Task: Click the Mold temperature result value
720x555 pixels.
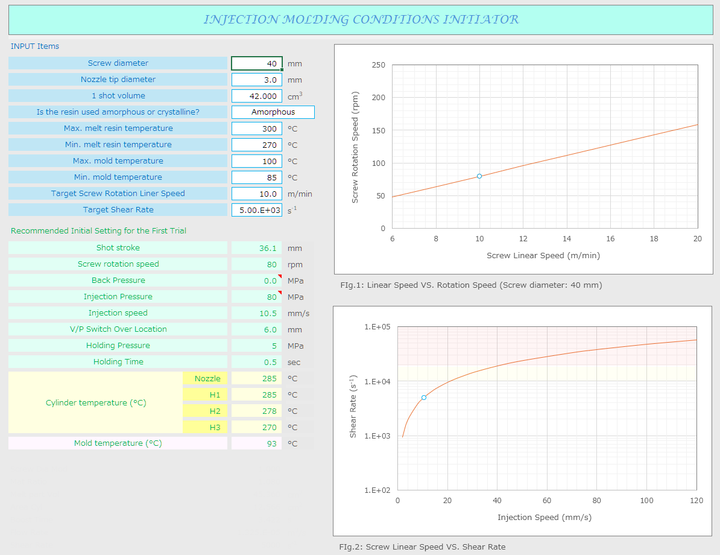Action: 257,443
